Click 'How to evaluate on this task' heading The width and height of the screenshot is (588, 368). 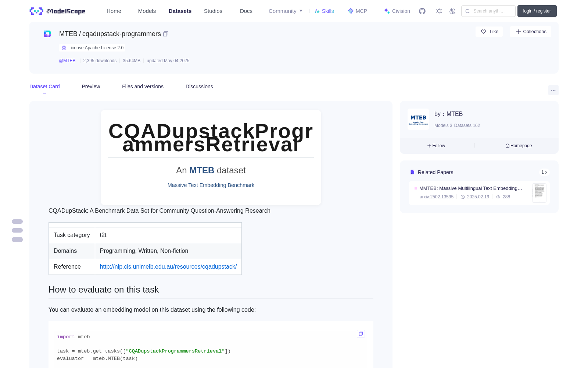[104, 290]
